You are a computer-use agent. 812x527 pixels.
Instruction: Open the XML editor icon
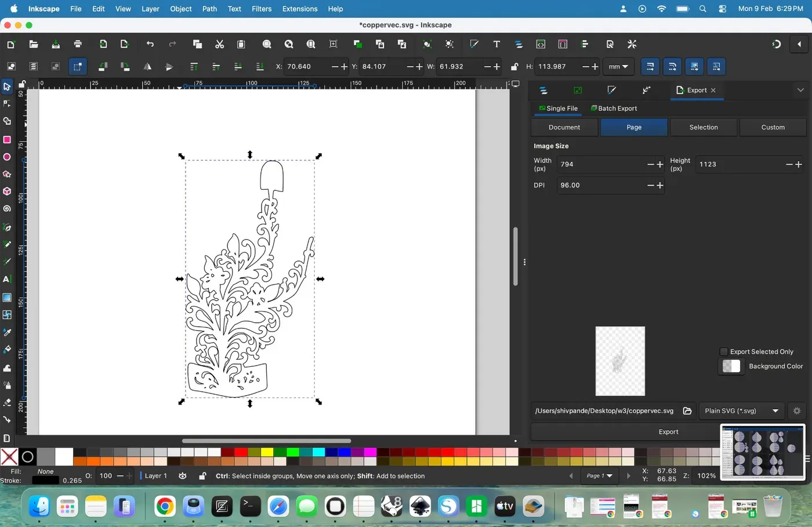pyautogui.click(x=541, y=44)
